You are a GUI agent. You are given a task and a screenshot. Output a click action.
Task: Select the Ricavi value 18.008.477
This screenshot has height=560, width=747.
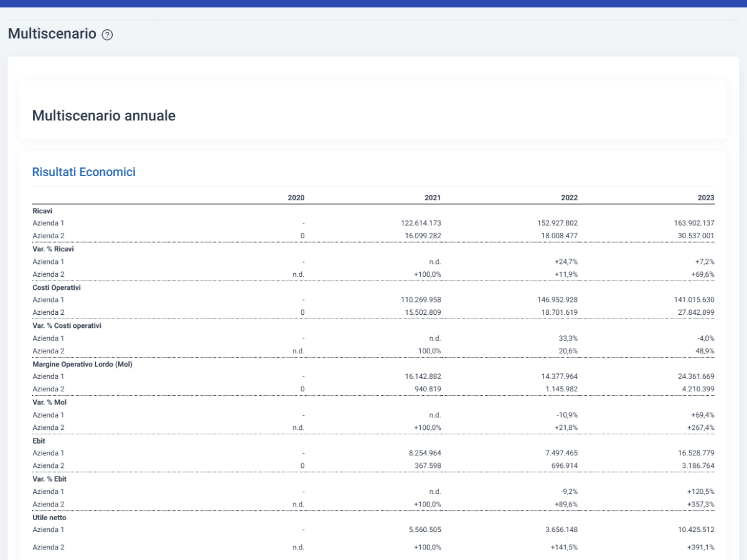pyautogui.click(x=559, y=236)
